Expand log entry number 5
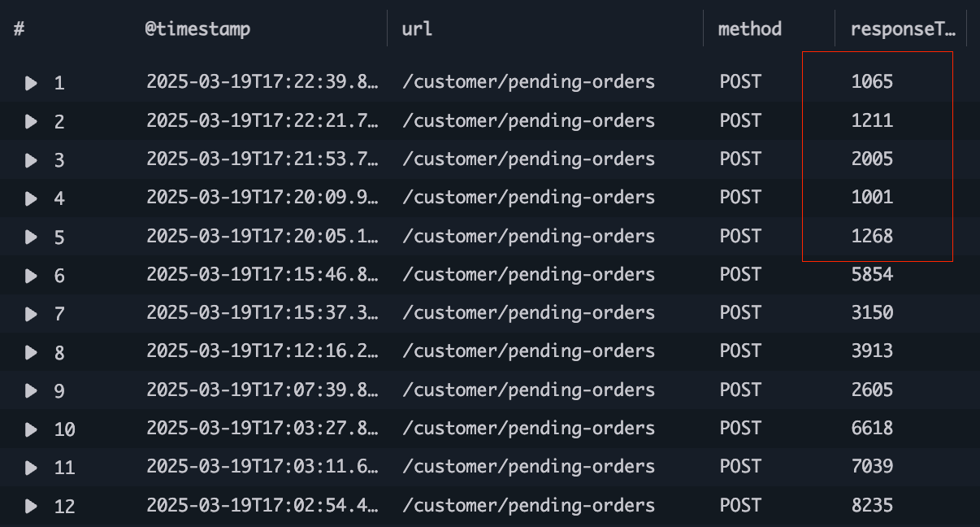 click(x=31, y=237)
